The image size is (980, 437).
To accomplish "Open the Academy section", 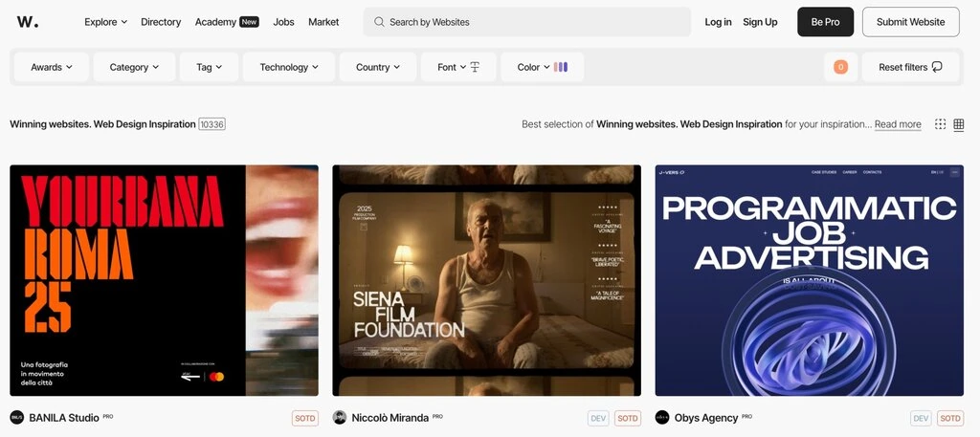I will (215, 22).
